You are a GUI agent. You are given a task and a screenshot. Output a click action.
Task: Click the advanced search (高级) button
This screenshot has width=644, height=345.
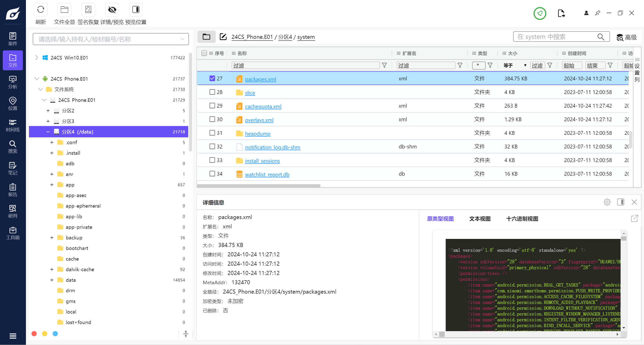point(627,37)
